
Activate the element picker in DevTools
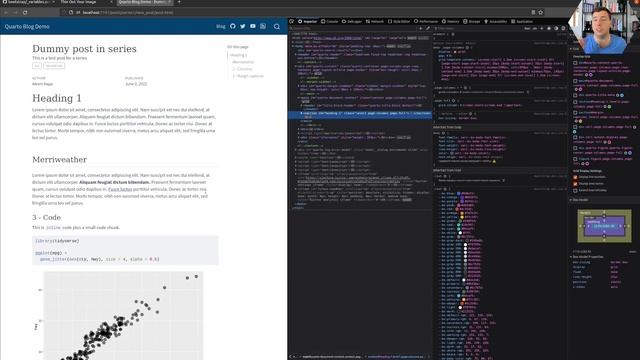tap(291, 21)
